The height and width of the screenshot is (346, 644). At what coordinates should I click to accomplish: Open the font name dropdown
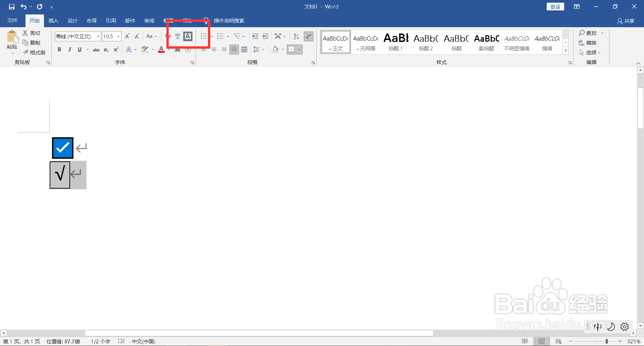pyautogui.click(x=98, y=36)
